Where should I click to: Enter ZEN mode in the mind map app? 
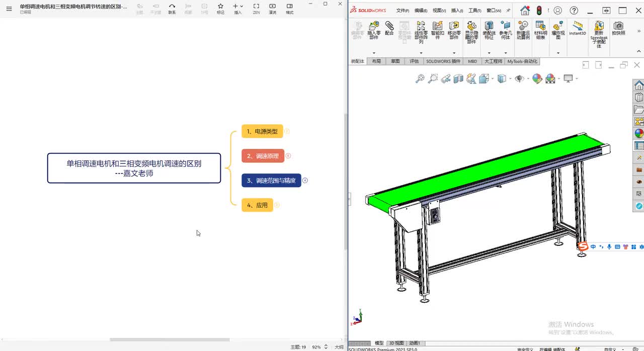[256, 9]
